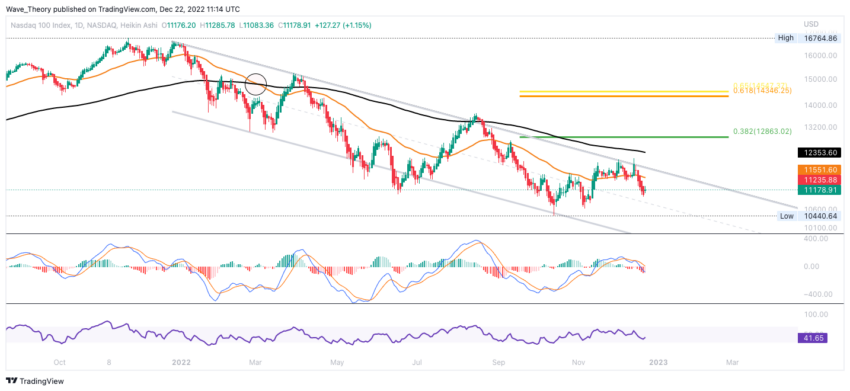Click the orange 11551.60 moving average tag
This screenshot has width=850, height=391.
tap(819, 170)
